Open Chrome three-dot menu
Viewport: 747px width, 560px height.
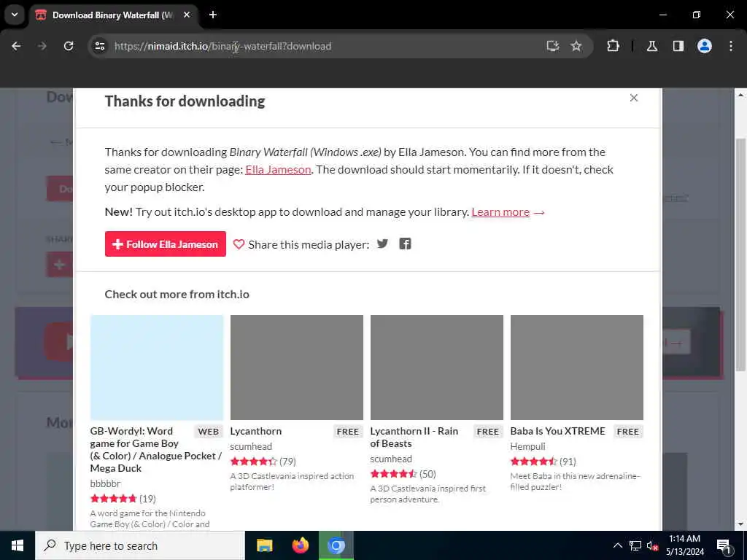[731, 46]
